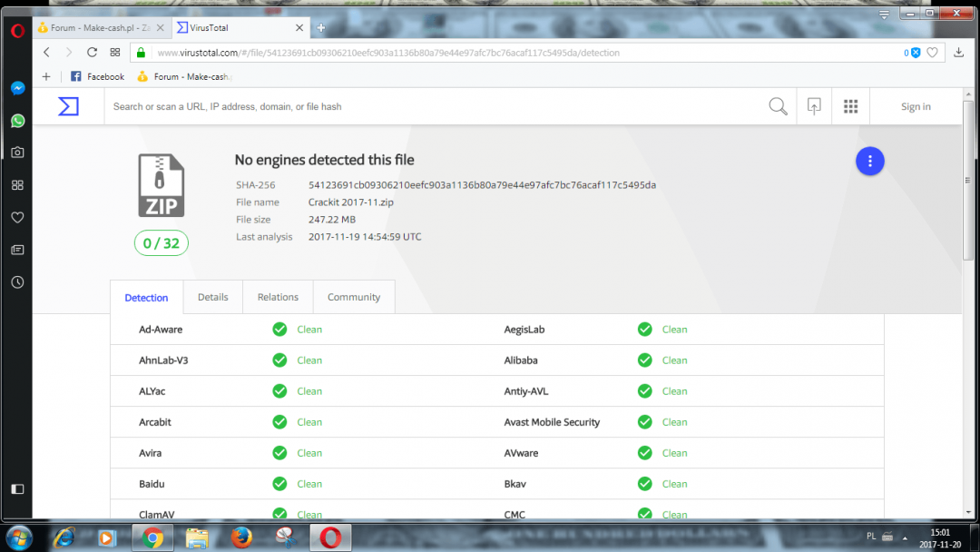The width and height of the screenshot is (980, 552).
Task: Click the Sign in link
Action: pos(916,106)
